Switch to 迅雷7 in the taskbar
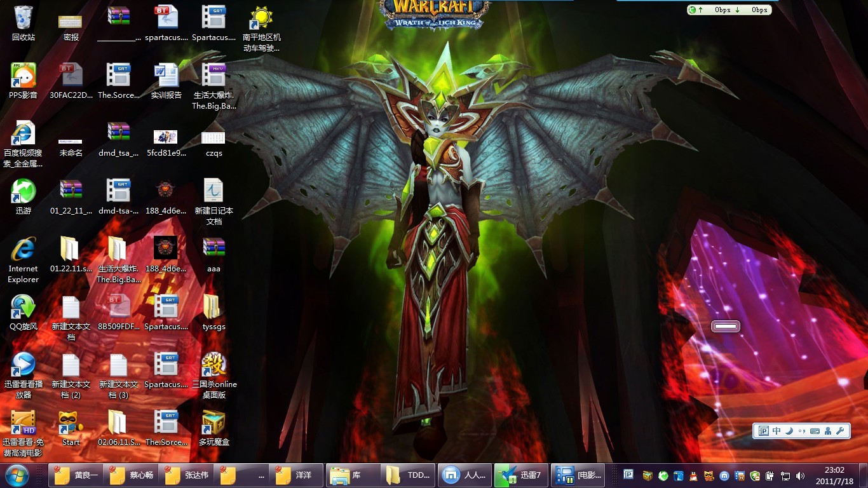Screen dimensions: 868x488 point(520,475)
